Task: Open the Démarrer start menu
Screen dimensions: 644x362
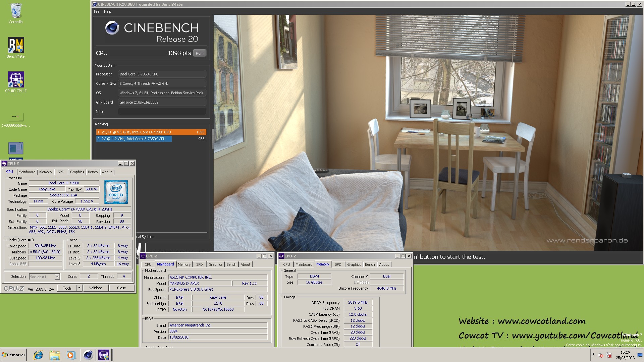Action: pos(13,355)
